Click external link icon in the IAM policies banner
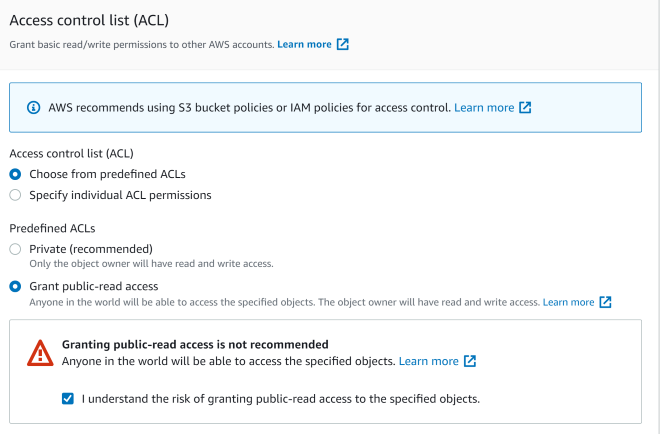The width and height of the screenshot is (660, 434). pyautogui.click(x=525, y=107)
